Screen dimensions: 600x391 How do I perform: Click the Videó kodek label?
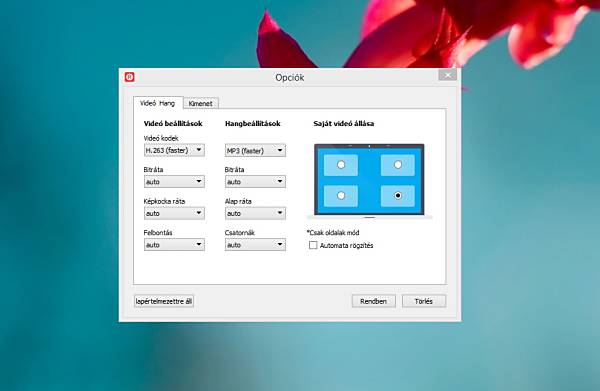(x=161, y=138)
